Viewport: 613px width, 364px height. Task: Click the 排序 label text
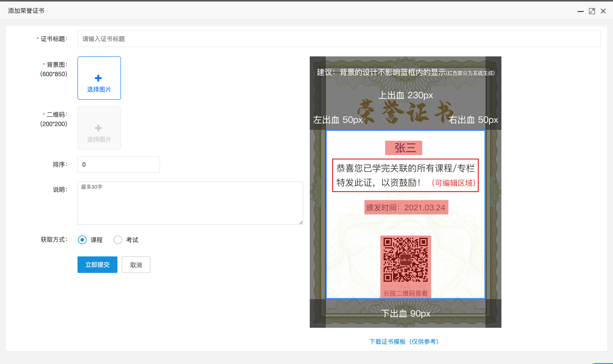pos(60,164)
